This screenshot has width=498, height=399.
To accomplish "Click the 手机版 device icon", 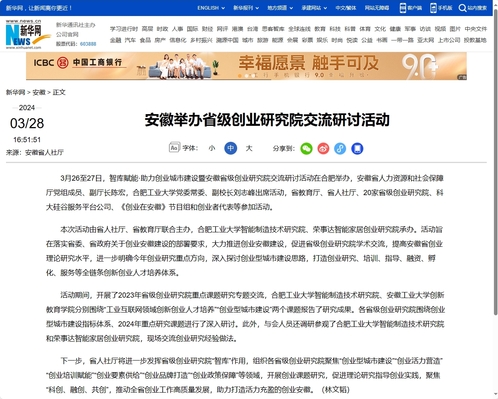I will tap(433, 8).
